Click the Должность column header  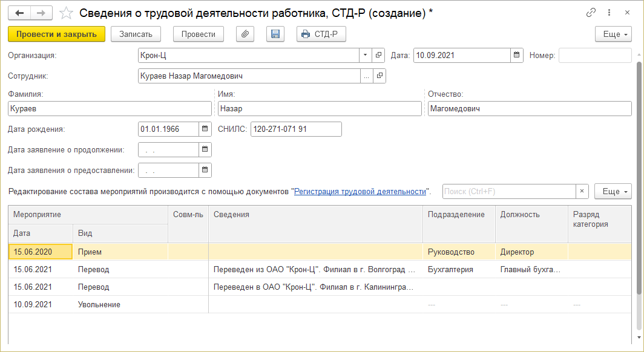[x=520, y=214]
